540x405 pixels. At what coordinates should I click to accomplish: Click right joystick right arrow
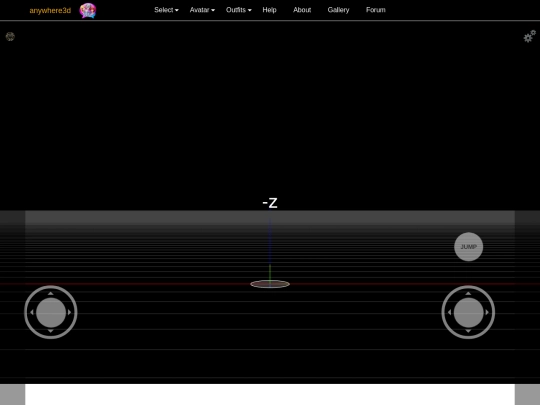487,312
